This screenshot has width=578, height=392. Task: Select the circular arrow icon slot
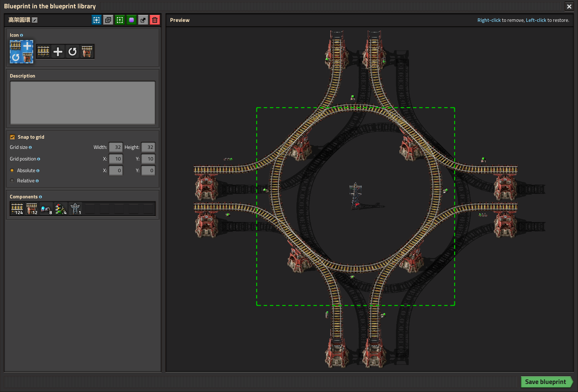tap(72, 52)
